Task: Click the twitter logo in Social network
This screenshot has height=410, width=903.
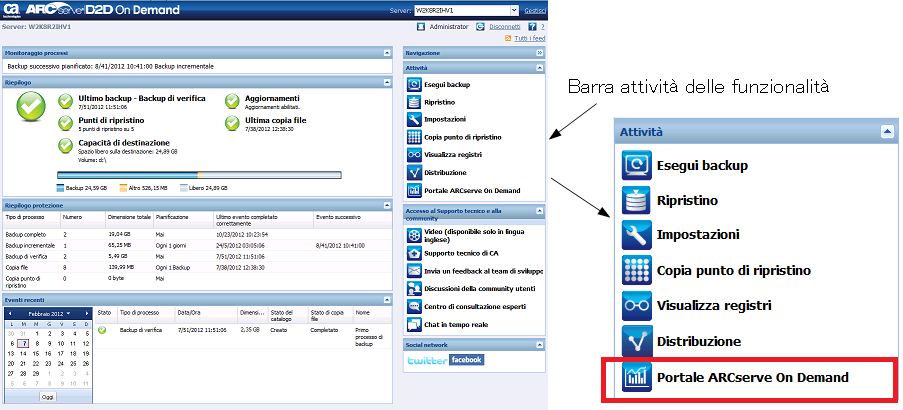Action: click(427, 360)
